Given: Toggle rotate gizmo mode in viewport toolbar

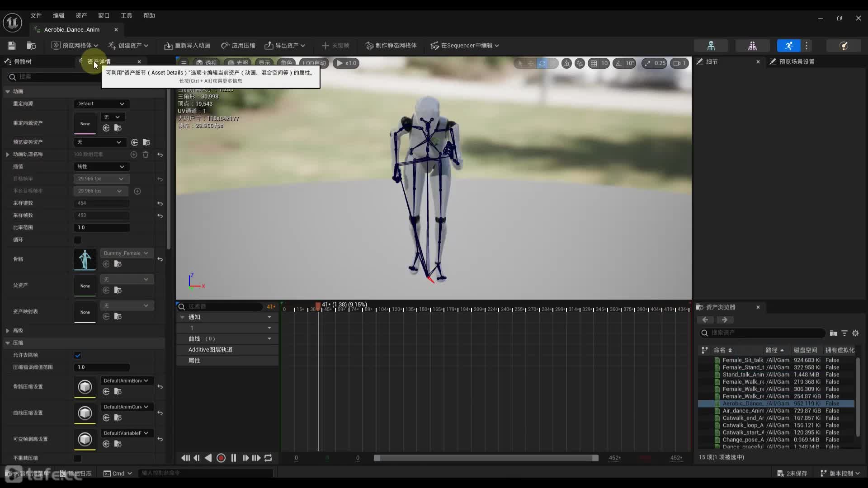Looking at the screenshot, I should (x=542, y=63).
